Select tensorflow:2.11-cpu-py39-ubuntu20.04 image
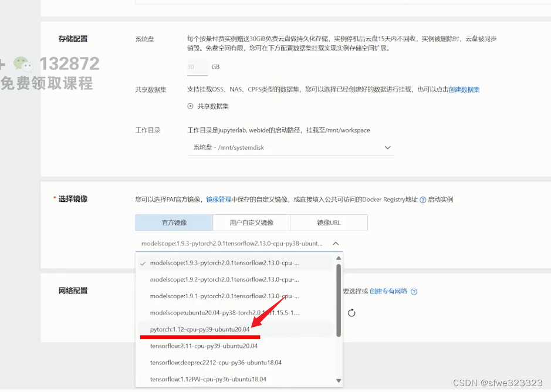This screenshot has width=551, height=392. [x=235, y=346]
